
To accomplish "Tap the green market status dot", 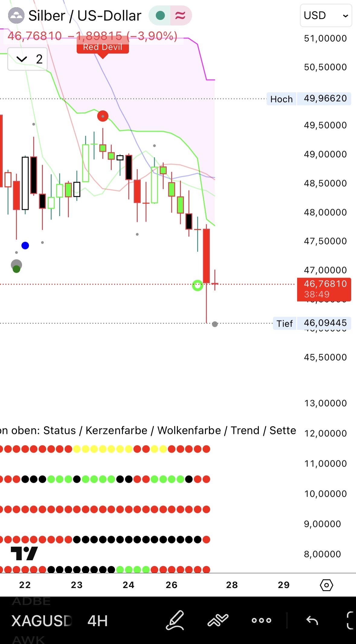I will pyautogui.click(x=160, y=15).
